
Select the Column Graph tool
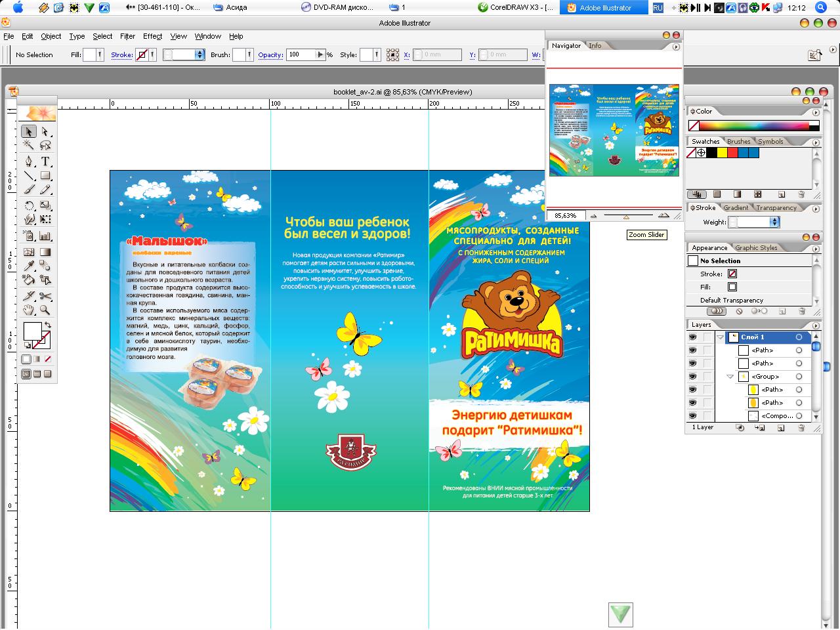pos(45,236)
